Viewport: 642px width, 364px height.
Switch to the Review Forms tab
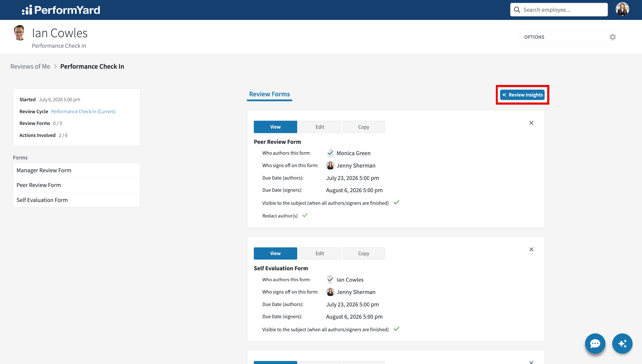pos(269,94)
